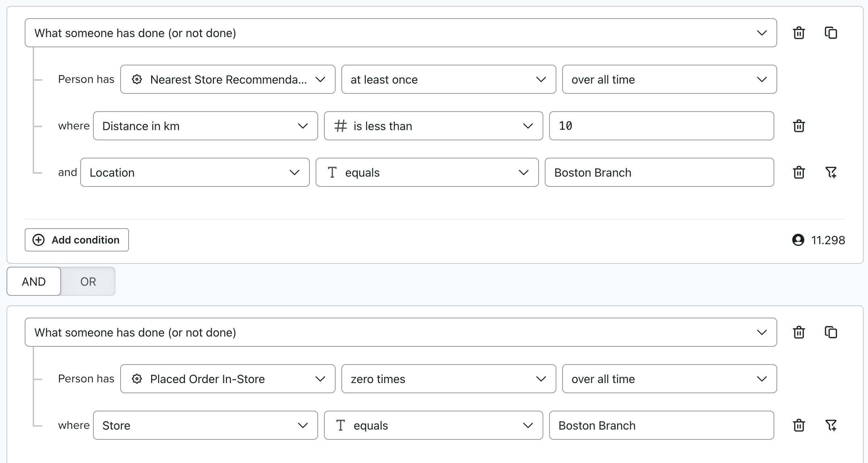Screen dimensions: 868x463
Task: Delete the second condition block
Action: 799,332
